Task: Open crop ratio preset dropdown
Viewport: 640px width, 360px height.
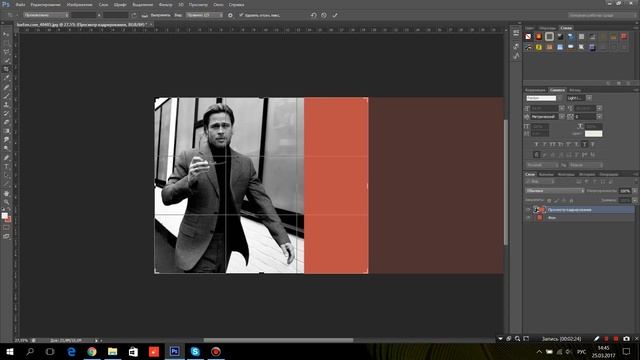Action: [46, 15]
